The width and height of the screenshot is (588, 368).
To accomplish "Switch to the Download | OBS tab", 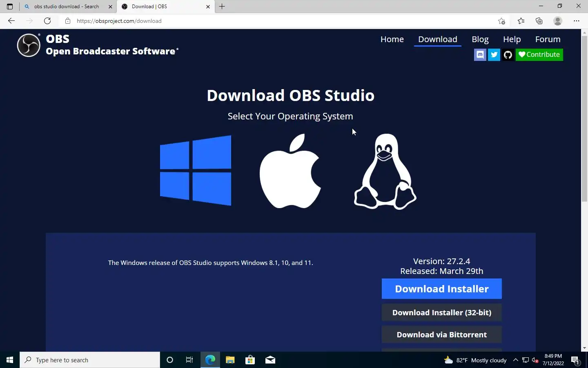I will click(165, 7).
